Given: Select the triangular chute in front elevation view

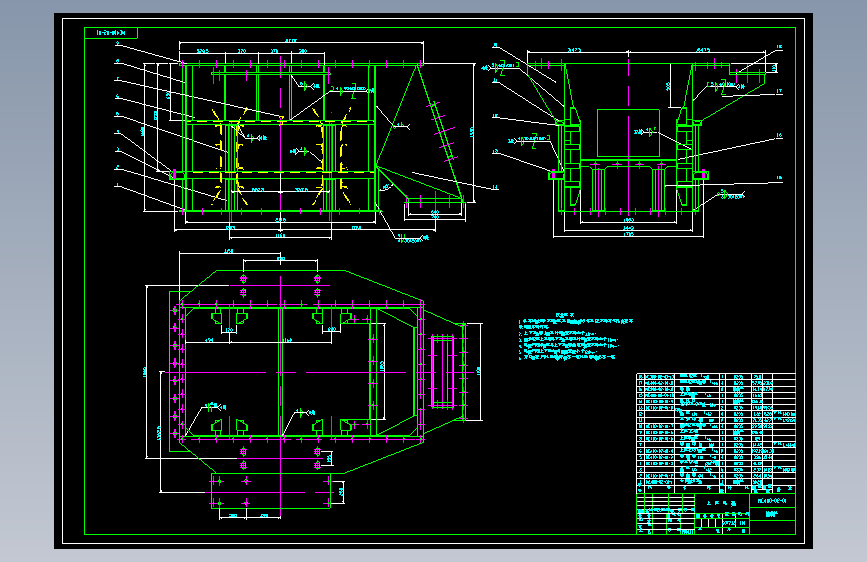Looking at the screenshot, I should coord(419,132).
